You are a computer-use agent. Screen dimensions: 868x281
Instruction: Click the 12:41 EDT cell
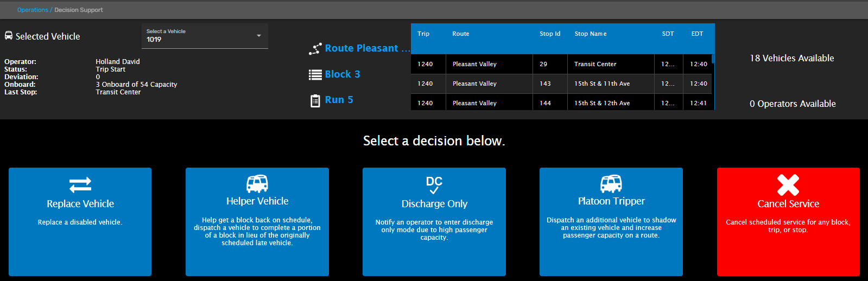pyautogui.click(x=698, y=103)
